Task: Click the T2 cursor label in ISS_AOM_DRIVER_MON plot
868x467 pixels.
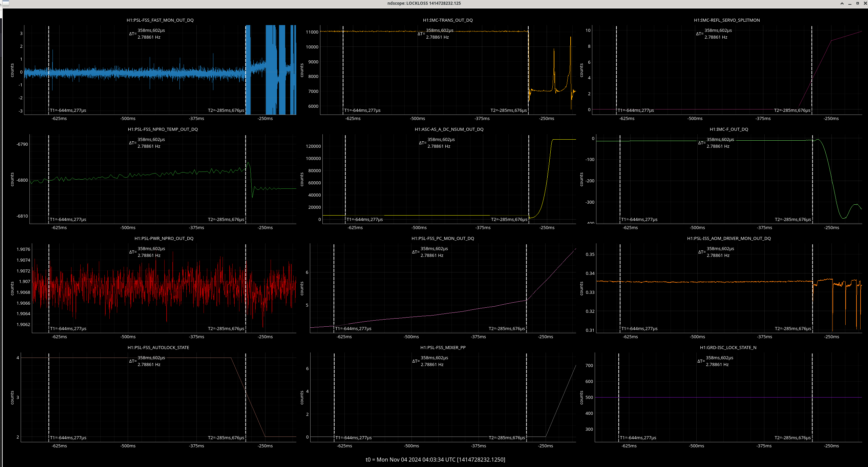Action: coord(793,329)
